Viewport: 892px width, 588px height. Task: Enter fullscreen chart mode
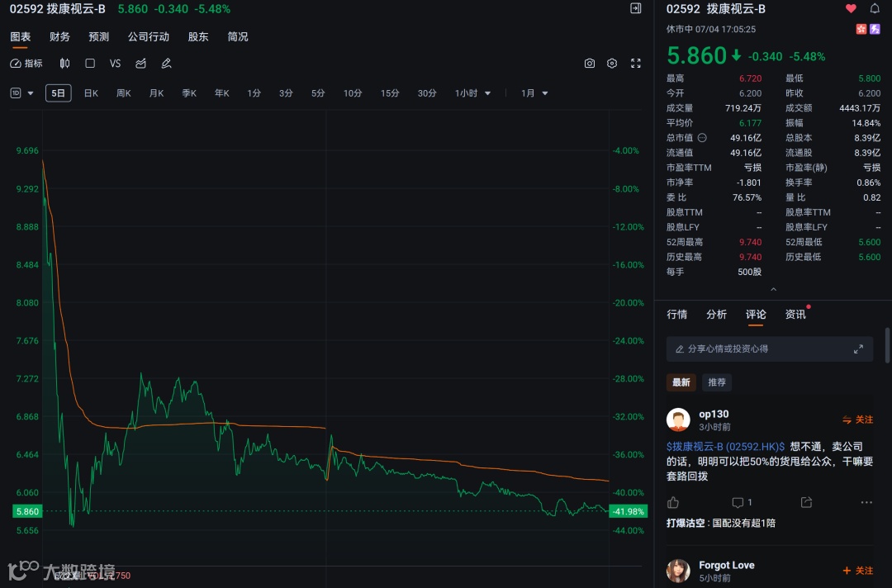point(636,63)
